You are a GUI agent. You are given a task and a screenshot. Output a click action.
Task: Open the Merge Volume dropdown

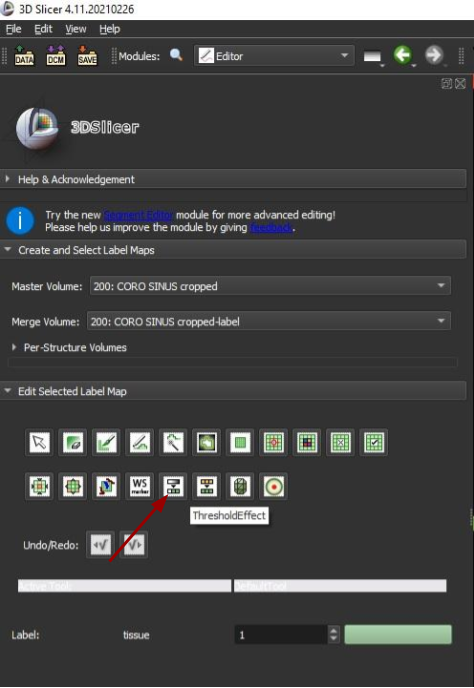coord(269,322)
